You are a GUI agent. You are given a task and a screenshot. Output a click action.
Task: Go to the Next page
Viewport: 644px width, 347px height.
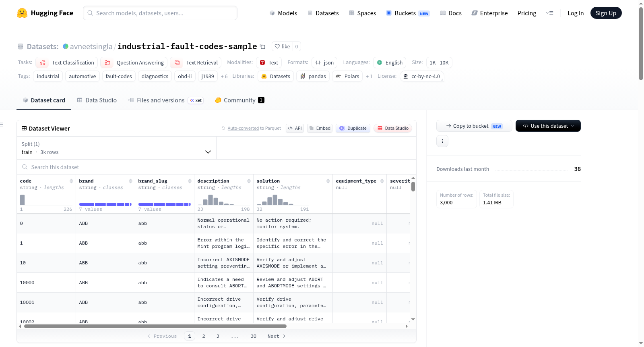(x=277, y=336)
